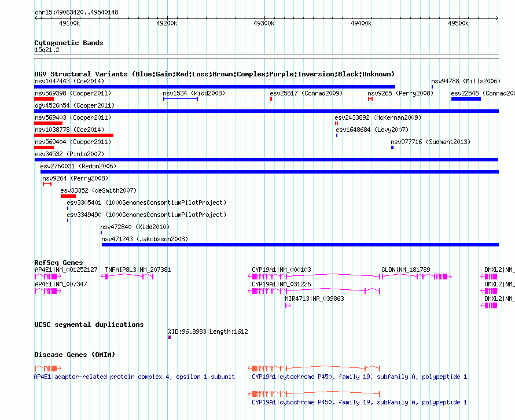Open the esv3349490 variant label
Screen dimensions: 515x420
(146, 215)
